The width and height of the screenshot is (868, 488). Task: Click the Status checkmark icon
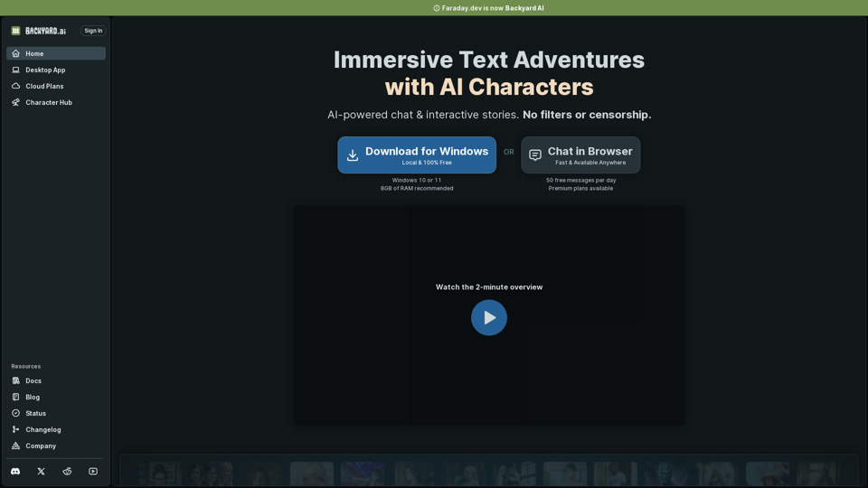pos(15,413)
